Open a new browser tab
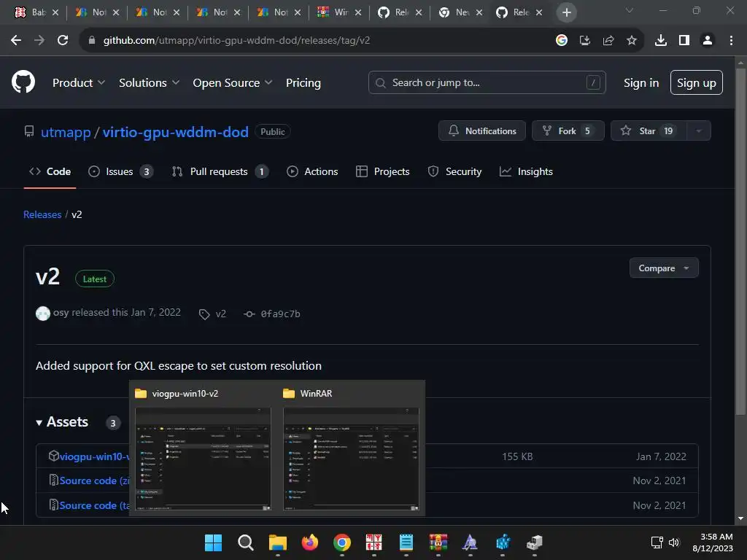The width and height of the screenshot is (747, 560). point(566,13)
